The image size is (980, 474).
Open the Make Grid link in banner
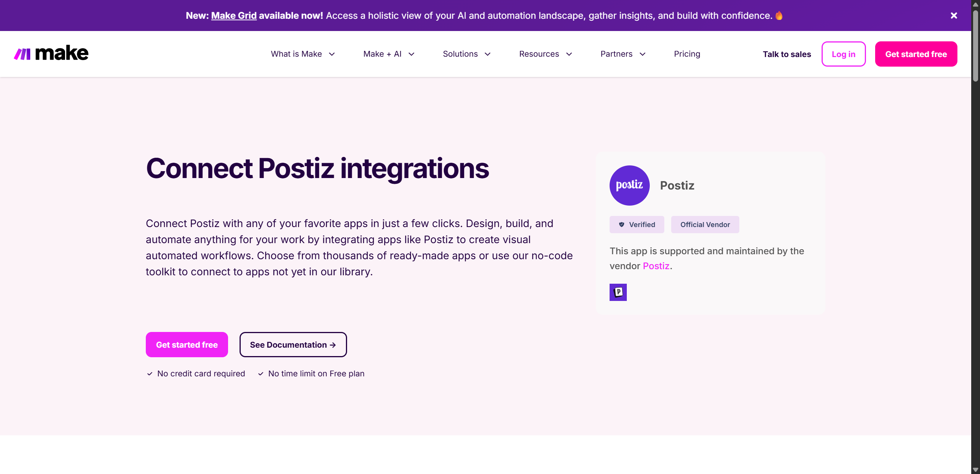pos(234,16)
